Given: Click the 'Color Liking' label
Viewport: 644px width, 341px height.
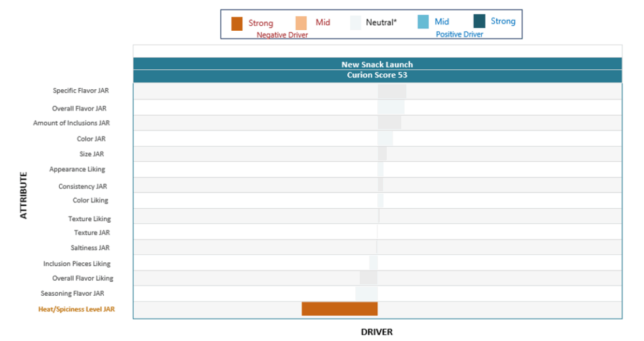Looking at the screenshot, I should coord(91,201).
